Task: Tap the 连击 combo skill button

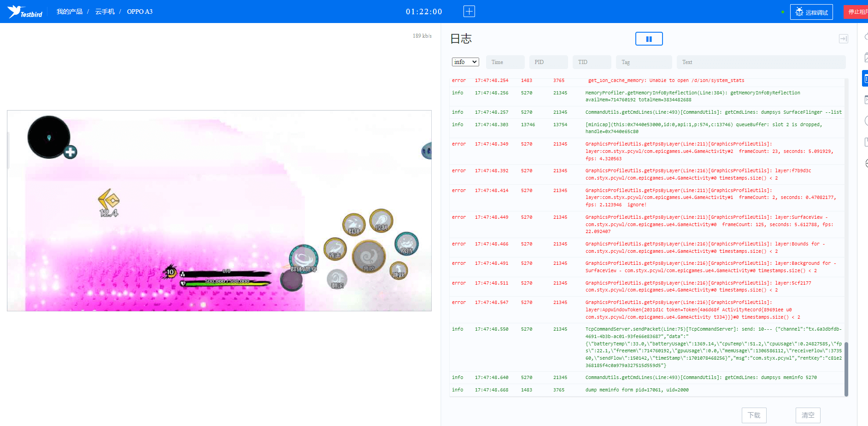Action: click(x=335, y=249)
